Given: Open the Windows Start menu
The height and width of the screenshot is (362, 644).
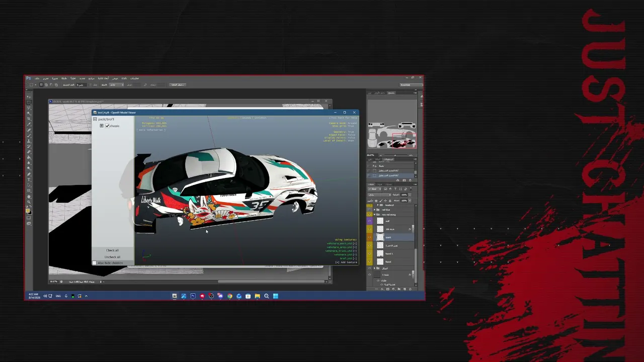Looking at the screenshot, I should [276, 296].
